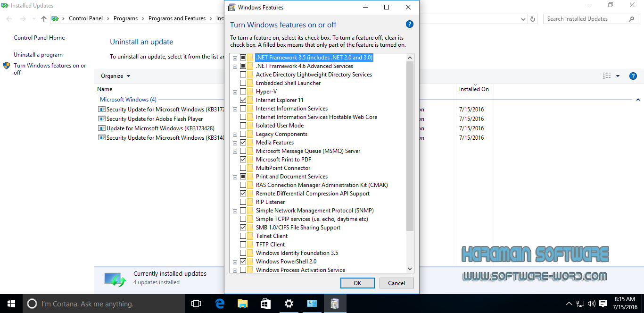Open the volume tray icon
This screenshot has height=313, width=644.
(592, 304)
